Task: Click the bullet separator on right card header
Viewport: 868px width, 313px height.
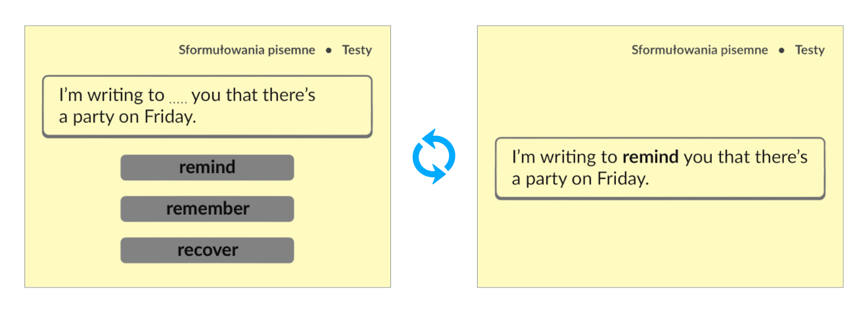Action: pyautogui.click(x=781, y=51)
